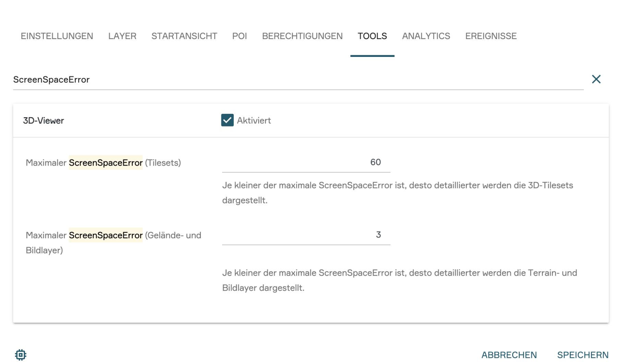Click the Aktiviert label text
617x364 pixels.
pyautogui.click(x=254, y=120)
